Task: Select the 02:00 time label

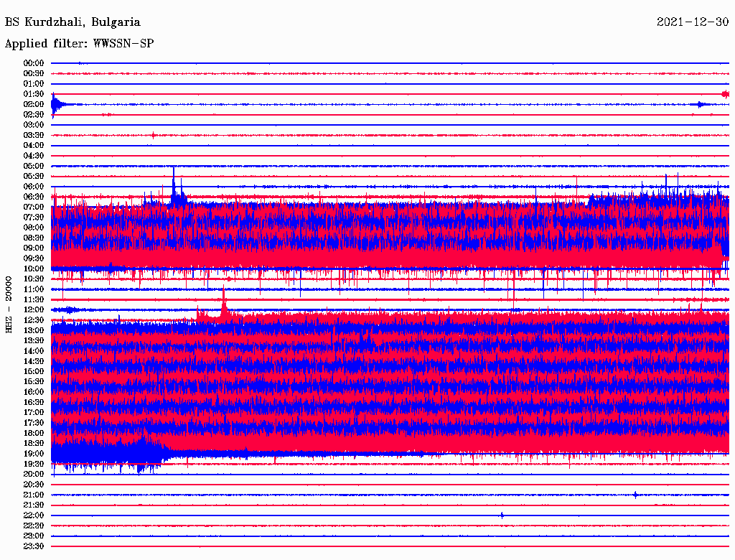Action: (34, 105)
